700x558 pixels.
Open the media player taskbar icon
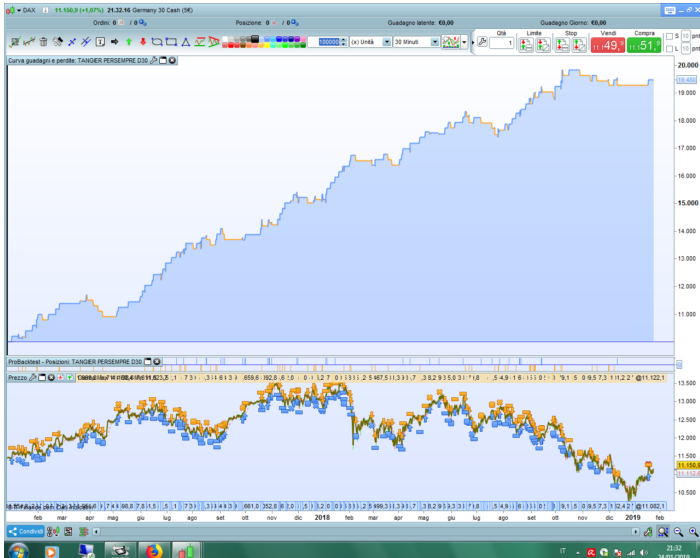pyautogui.click(x=51, y=551)
